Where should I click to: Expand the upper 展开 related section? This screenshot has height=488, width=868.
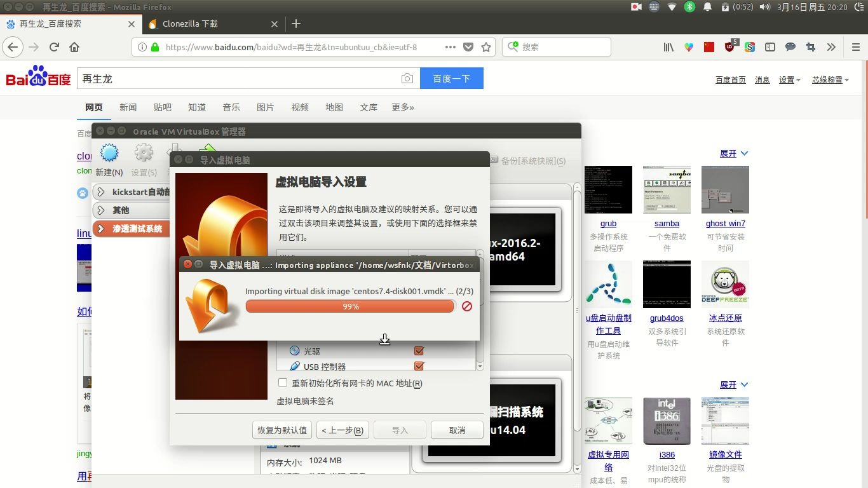[734, 154]
